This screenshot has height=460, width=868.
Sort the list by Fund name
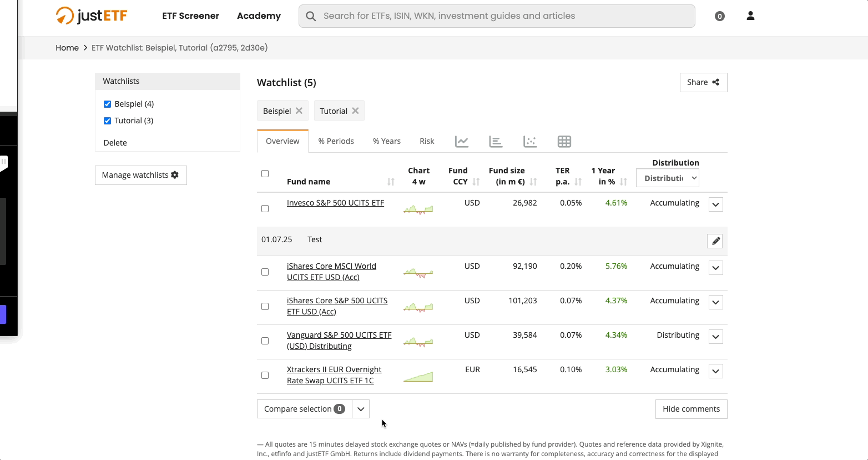(391, 182)
